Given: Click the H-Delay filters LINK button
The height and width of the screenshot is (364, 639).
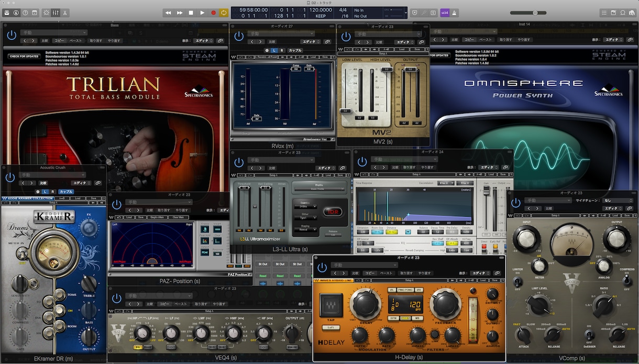Looking at the screenshot, I should (x=435, y=334).
